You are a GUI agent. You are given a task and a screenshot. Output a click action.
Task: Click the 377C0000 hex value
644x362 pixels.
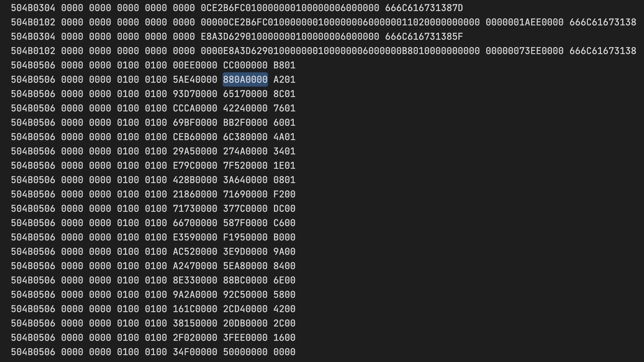(x=245, y=208)
